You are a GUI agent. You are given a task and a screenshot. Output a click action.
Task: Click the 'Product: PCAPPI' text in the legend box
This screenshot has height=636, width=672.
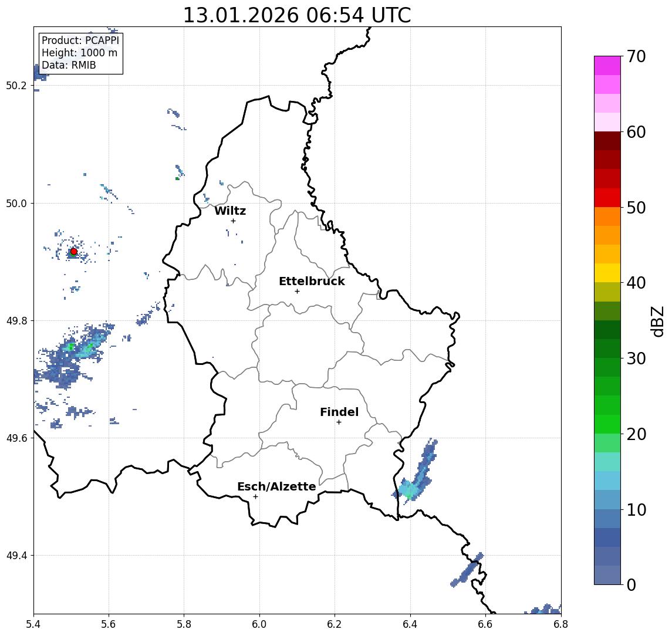(80, 40)
